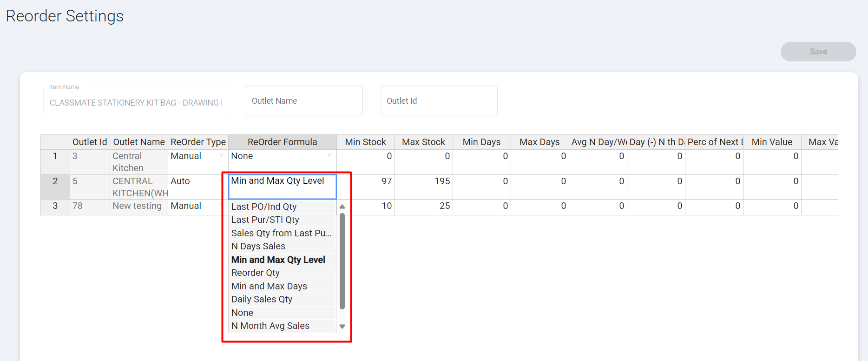The image size is (868, 361).
Task: Click the Min and Max Qty Level combo input
Action: tap(282, 186)
